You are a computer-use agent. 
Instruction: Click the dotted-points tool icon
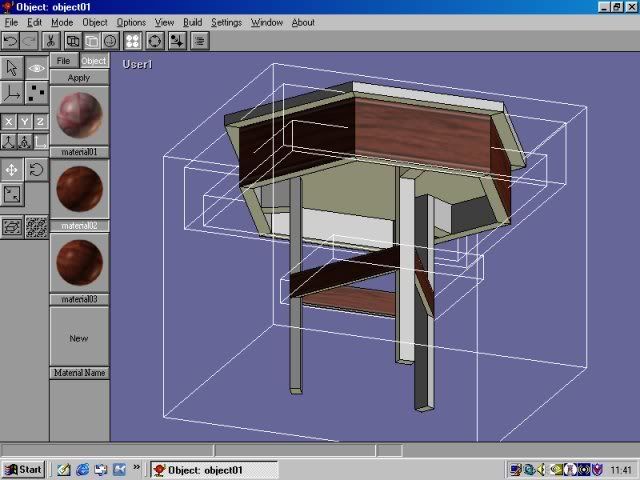tap(36, 93)
